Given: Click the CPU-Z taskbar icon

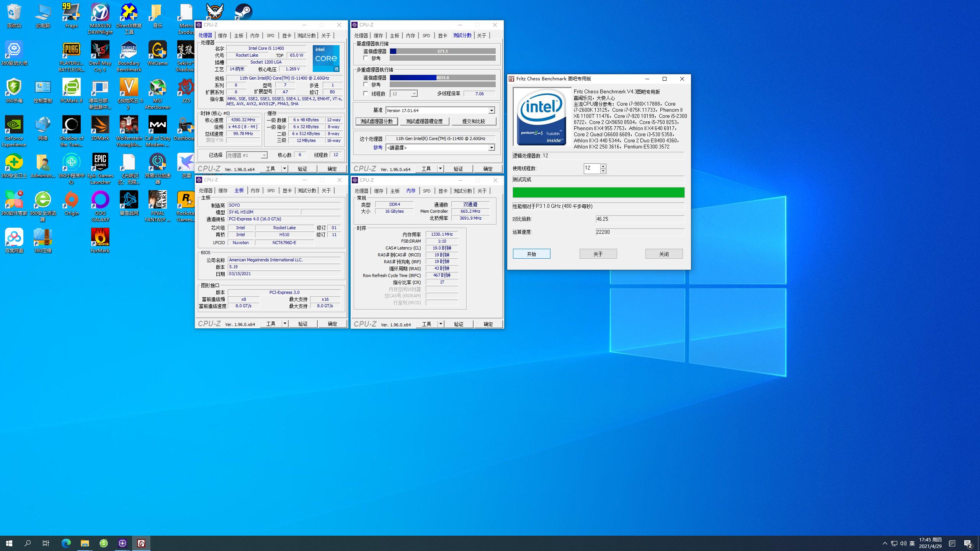Looking at the screenshot, I should point(122,543).
